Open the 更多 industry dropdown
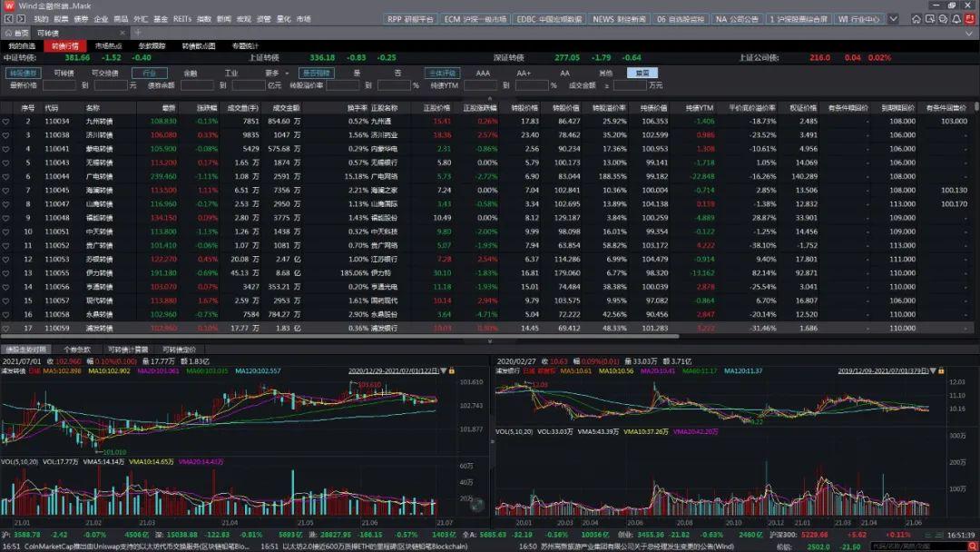Image resolution: width=980 pixels, height=552 pixels. tap(276, 74)
